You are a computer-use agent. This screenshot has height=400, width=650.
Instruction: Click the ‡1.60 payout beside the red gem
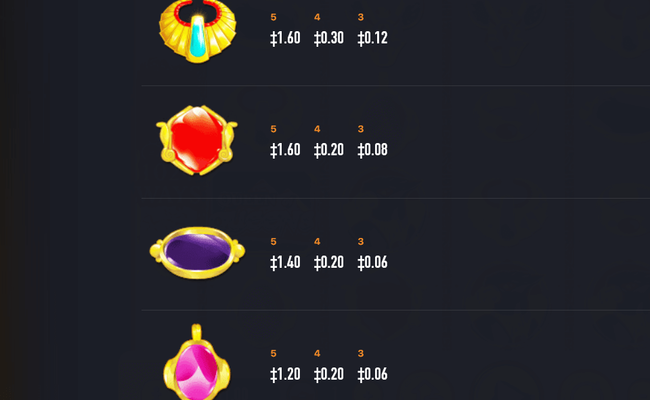point(285,150)
